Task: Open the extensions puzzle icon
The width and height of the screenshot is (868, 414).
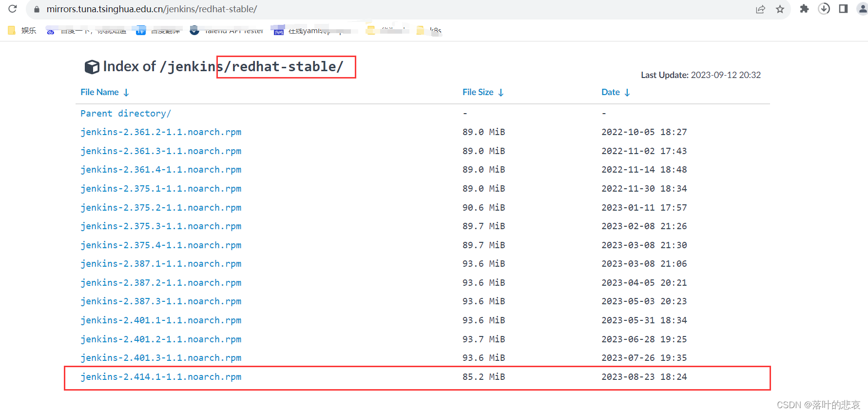Action: pos(805,9)
